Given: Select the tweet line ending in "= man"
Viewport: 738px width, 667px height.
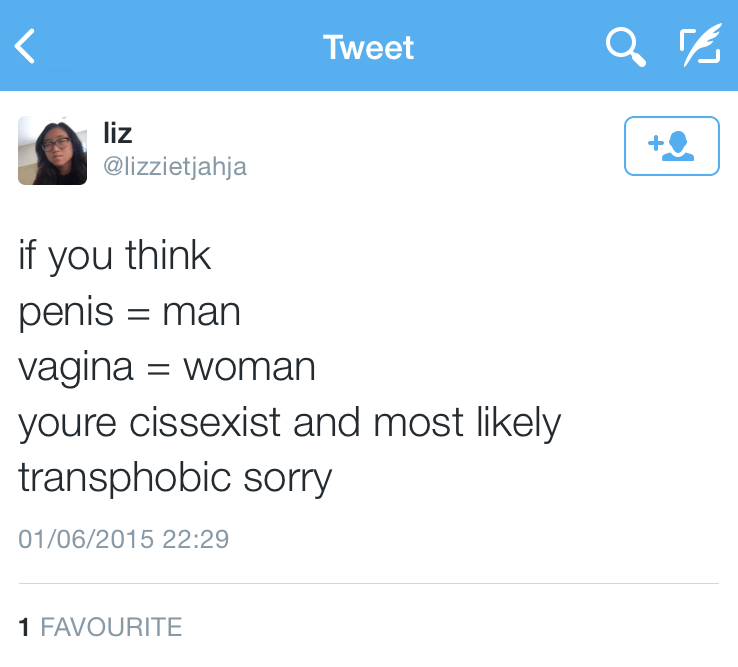Looking at the screenshot, I should click(130, 313).
